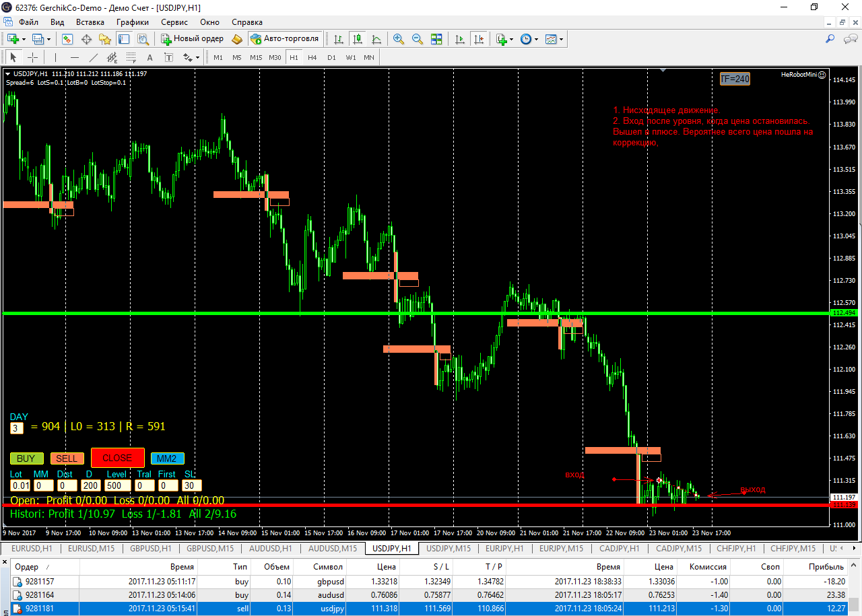Set timeframe to D1
Image resolution: width=862 pixels, height=616 pixels.
coord(331,57)
